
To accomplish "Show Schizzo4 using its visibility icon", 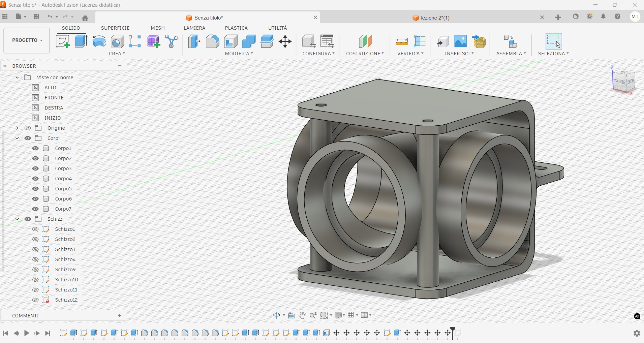I will tap(35, 259).
